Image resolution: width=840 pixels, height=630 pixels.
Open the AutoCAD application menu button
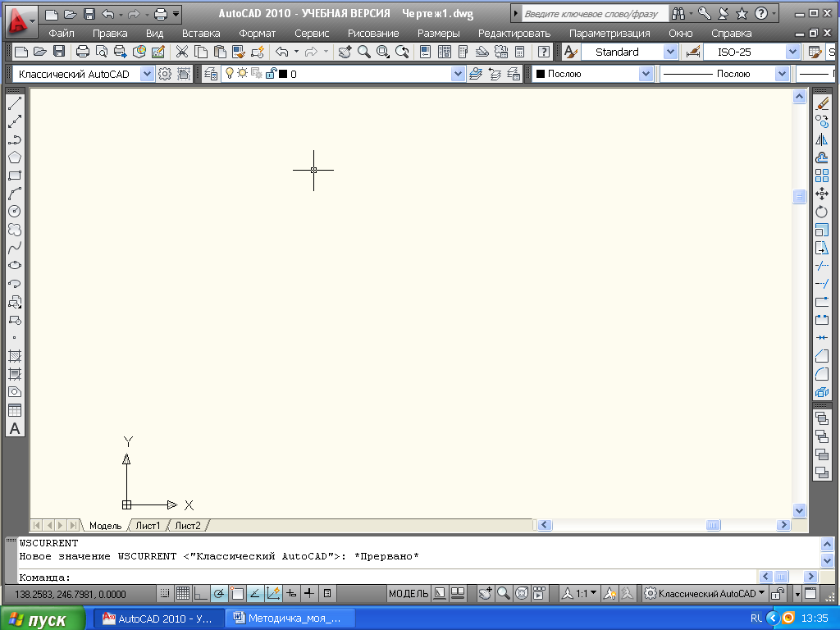click(x=21, y=21)
